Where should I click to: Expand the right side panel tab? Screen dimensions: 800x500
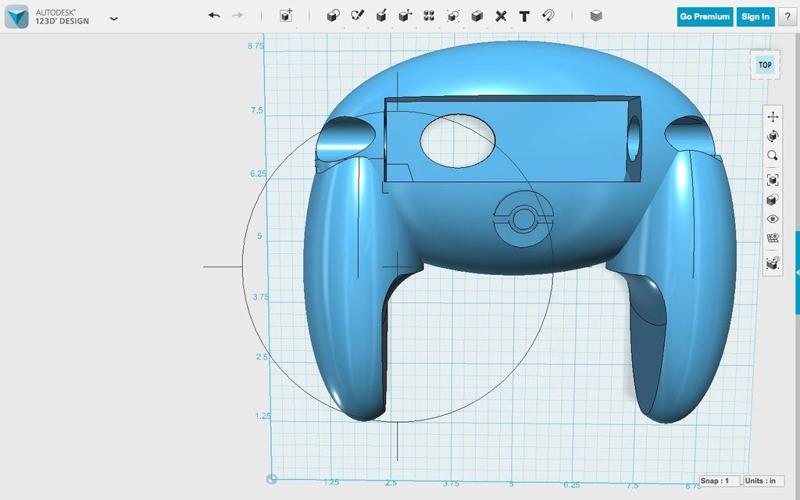pyautogui.click(x=797, y=272)
